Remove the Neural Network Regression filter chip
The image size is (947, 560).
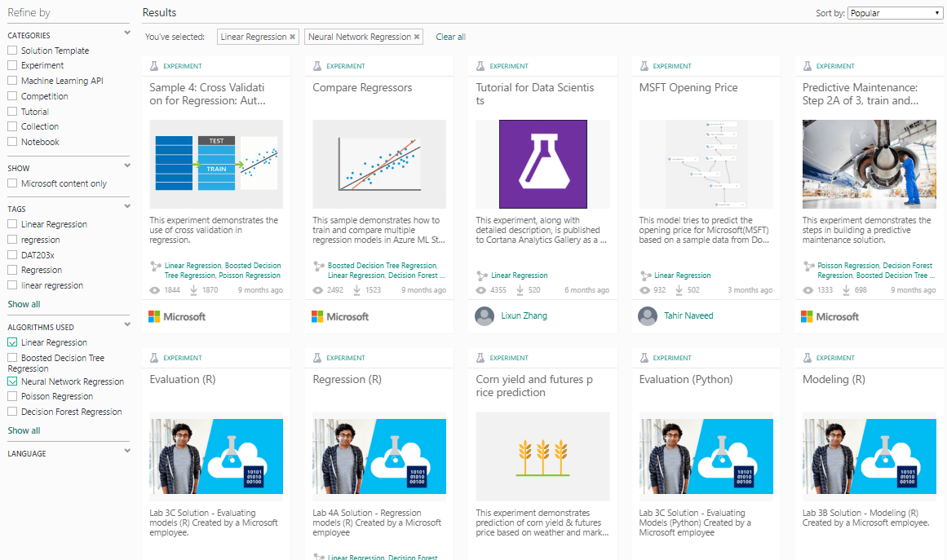click(x=417, y=37)
